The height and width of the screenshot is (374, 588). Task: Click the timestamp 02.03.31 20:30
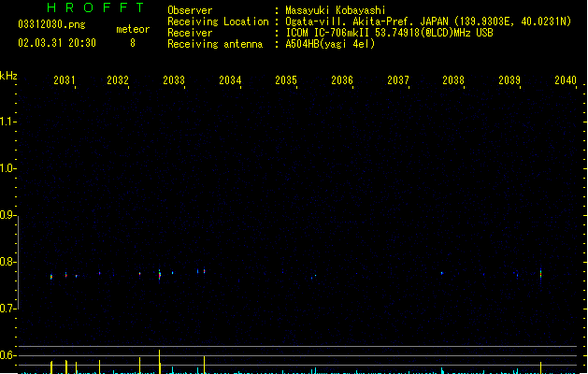(57, 43)
